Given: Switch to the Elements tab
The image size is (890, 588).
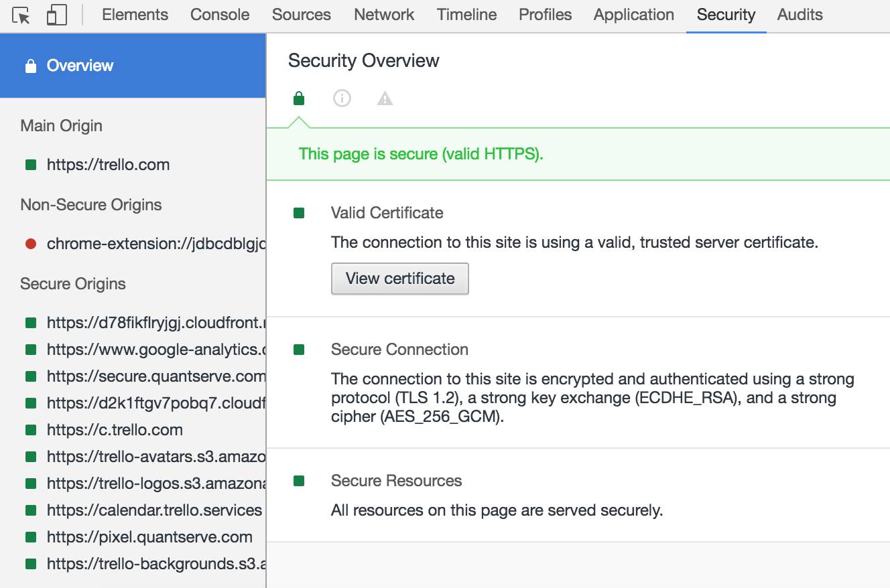Looking at the screenshot, I should click(x=135, y=15).
